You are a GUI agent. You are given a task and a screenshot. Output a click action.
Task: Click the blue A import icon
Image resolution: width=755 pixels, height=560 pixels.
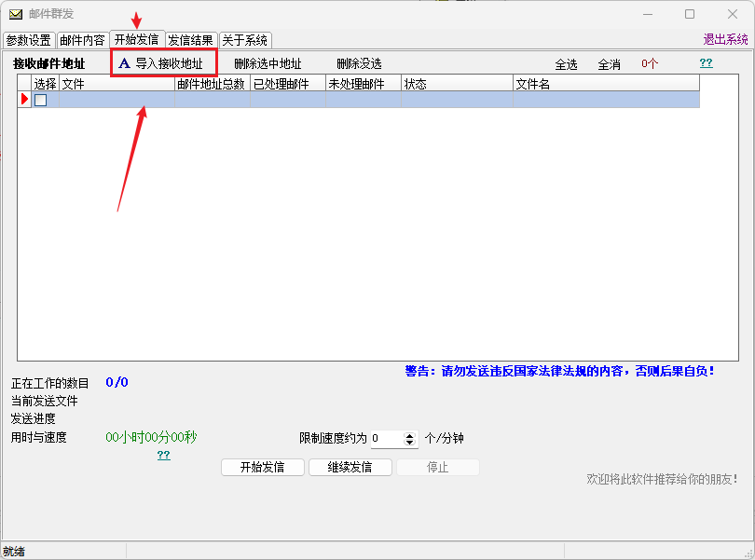click(124, 63)
